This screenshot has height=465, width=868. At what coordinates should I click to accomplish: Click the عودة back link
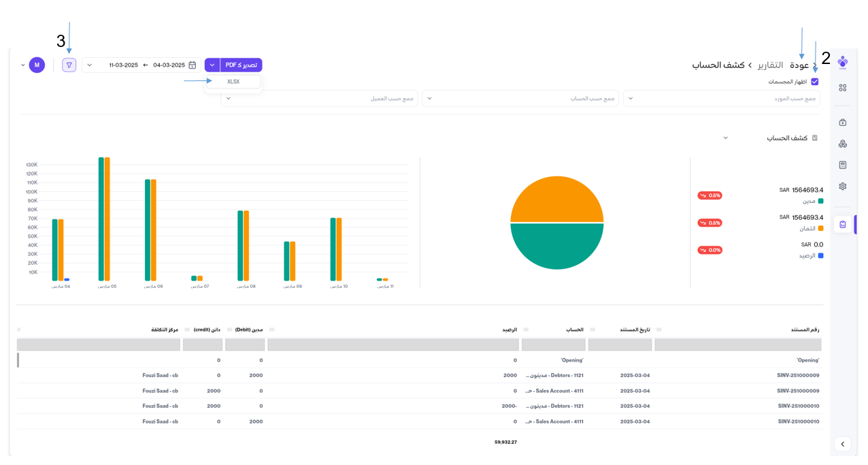click(799, 65)
